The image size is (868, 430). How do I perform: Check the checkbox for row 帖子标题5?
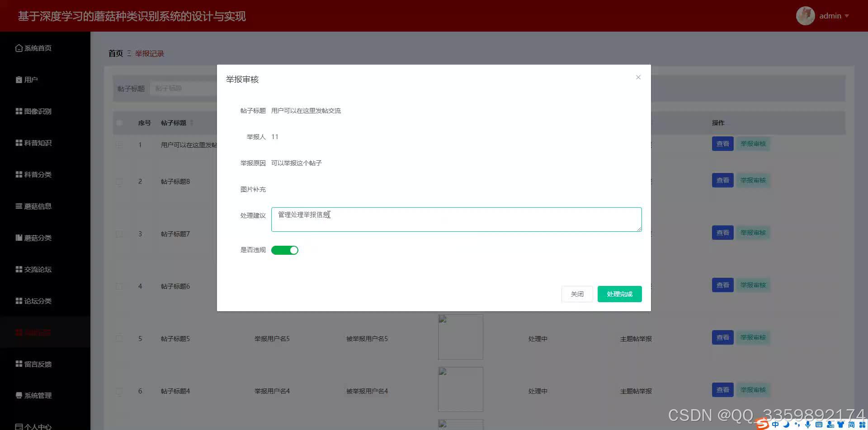(x=119, y=338)
